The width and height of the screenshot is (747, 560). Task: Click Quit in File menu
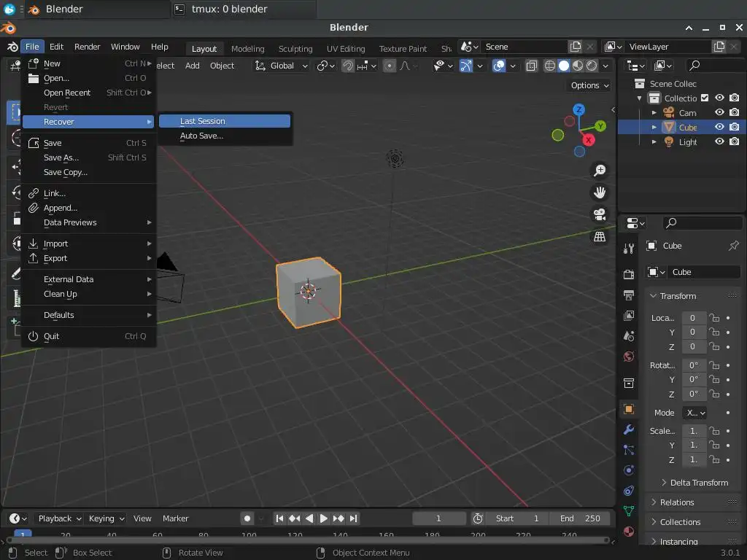pos(88,336)
